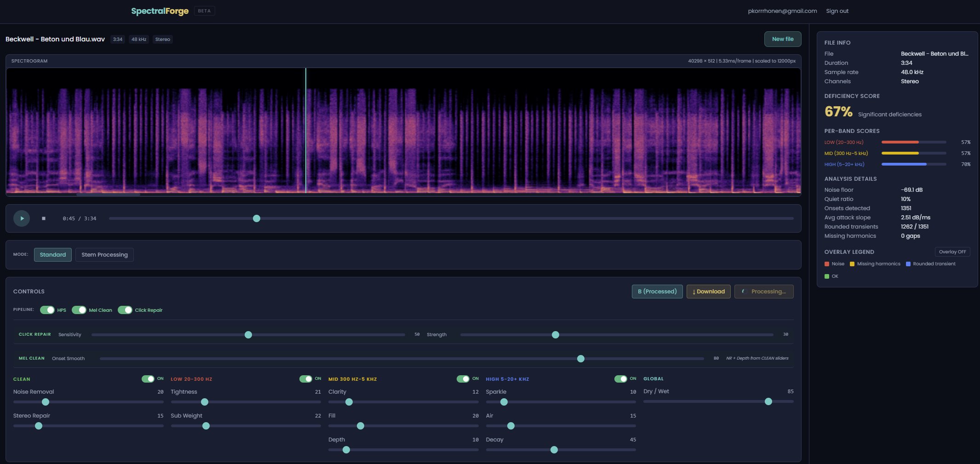
Task: Click the B (Processed) comparison button
Action: point(658,291)
